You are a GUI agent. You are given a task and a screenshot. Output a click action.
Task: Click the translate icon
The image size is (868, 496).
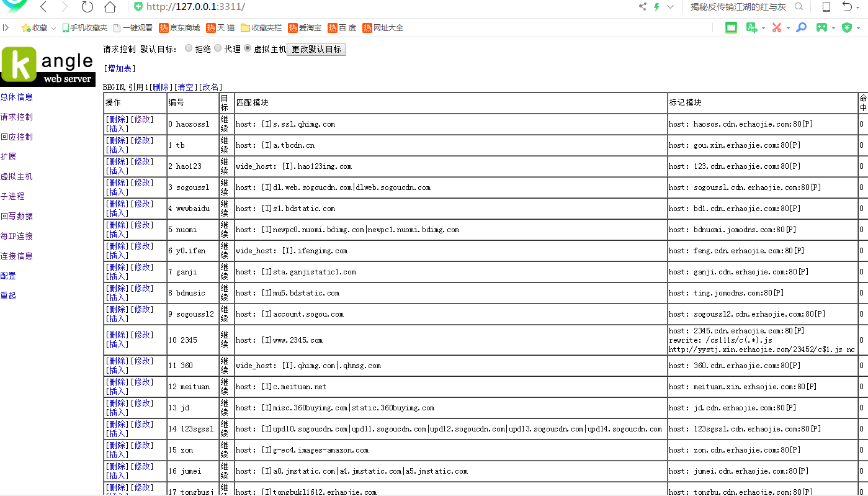751,27
